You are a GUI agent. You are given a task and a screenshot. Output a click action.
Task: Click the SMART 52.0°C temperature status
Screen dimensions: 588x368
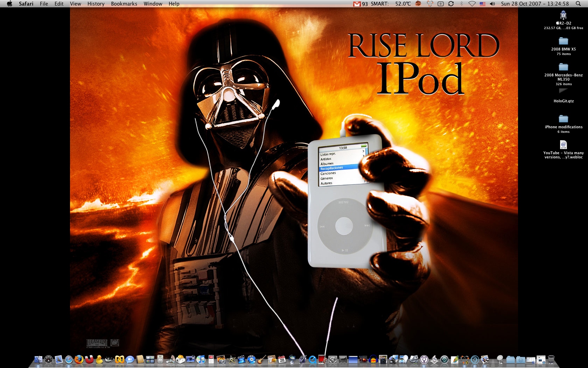coord(391,4)
